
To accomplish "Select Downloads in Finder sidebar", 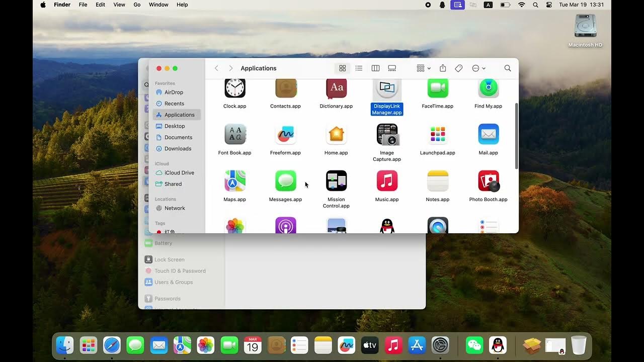I will tap(177, 149).
